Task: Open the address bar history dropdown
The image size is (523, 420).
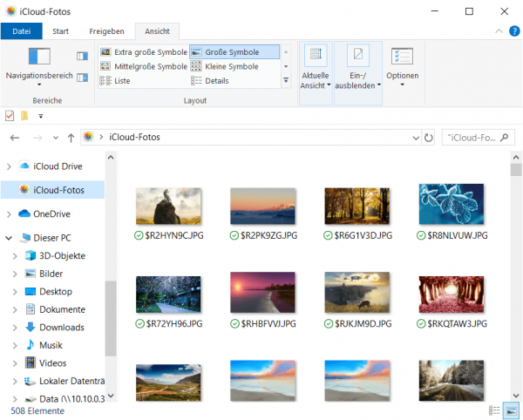Action: (x=416, y=138)
